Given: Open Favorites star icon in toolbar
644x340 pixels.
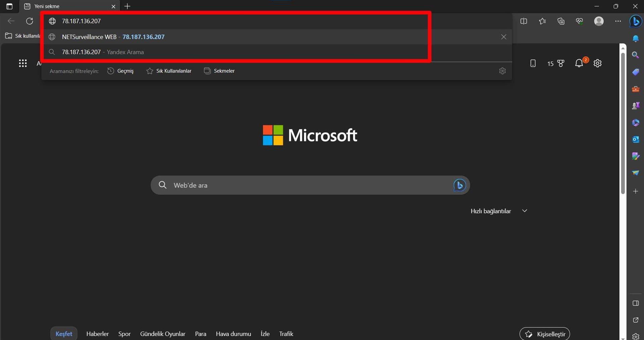Looking at the screenshot, I should [542, 21].
